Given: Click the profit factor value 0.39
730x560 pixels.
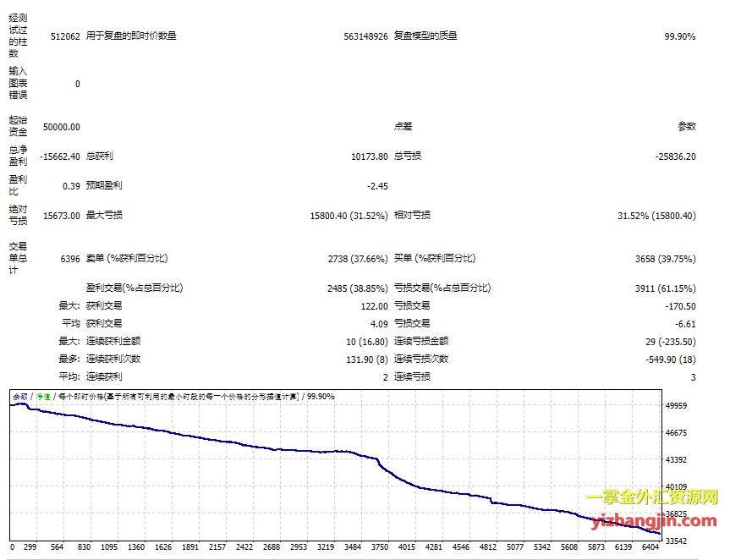Looking at the screenshot, I should (x=71, y=186).
